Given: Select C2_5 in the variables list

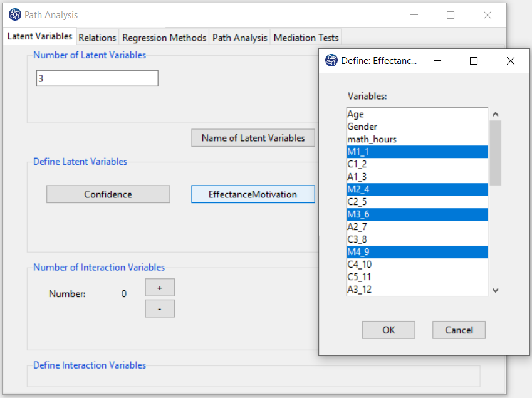Looking at the screenshot, I should (417, 202).
